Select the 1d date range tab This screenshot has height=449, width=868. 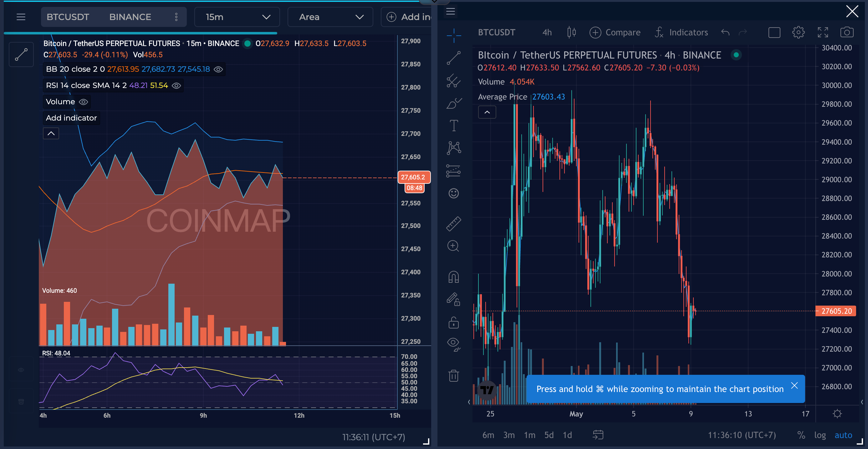coord(567,435)
